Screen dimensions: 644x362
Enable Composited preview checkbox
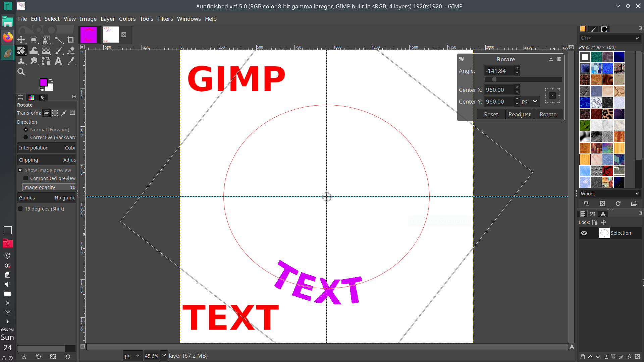coord(50,178)
